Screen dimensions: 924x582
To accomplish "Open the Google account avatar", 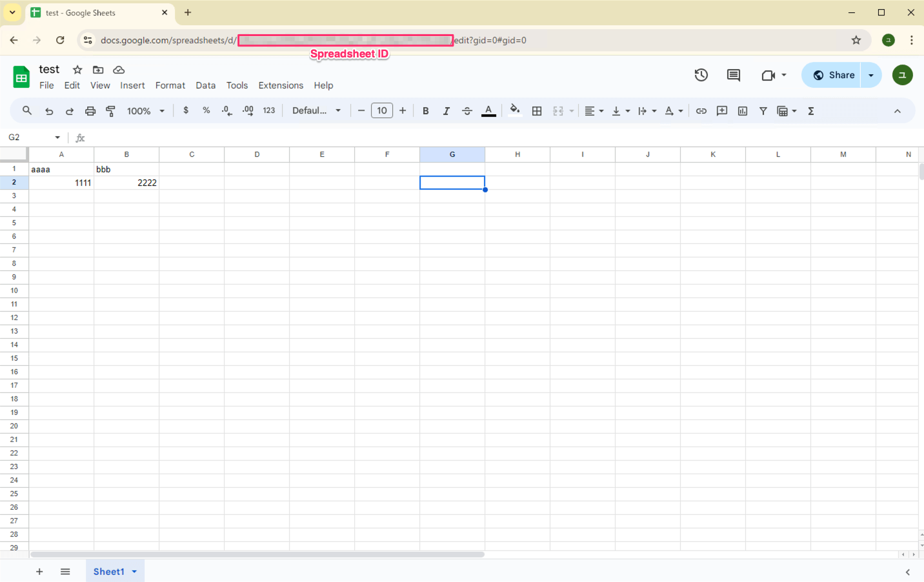I will tap(903, 75).
